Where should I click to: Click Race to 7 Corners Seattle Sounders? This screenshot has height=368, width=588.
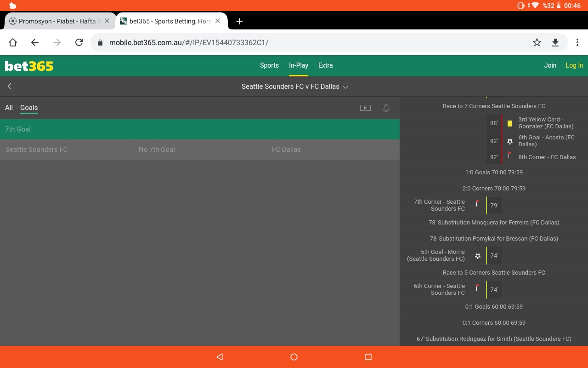pyautogui.click(x=494, y=106)
